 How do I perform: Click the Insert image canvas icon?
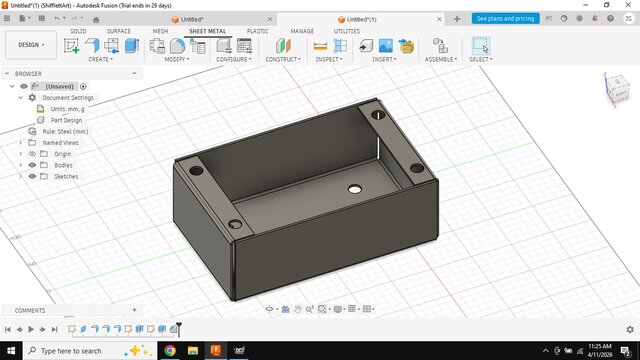(x=386, y=46)
